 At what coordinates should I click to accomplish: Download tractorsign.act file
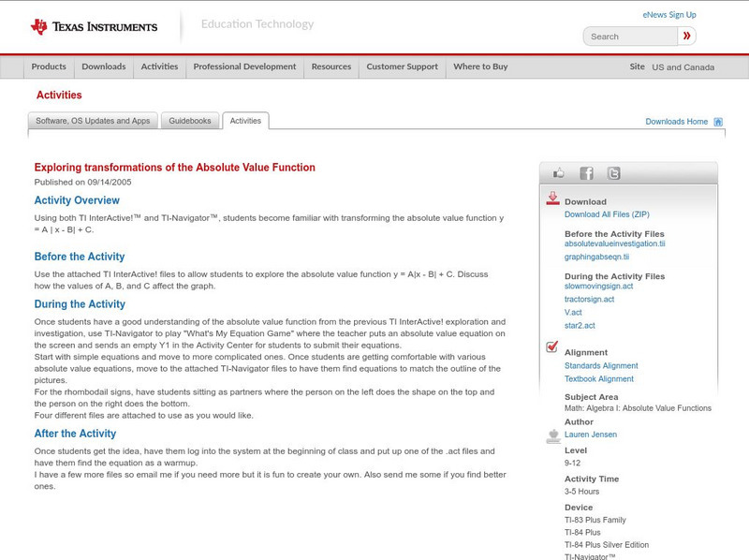589,299
